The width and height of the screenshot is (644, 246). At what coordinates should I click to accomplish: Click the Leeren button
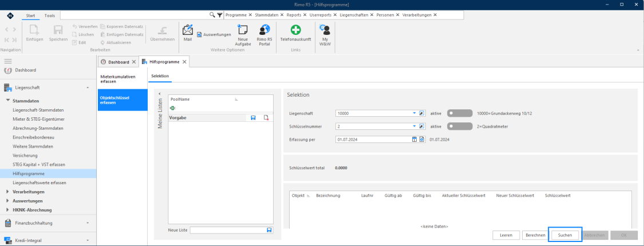tap(505, 235)
